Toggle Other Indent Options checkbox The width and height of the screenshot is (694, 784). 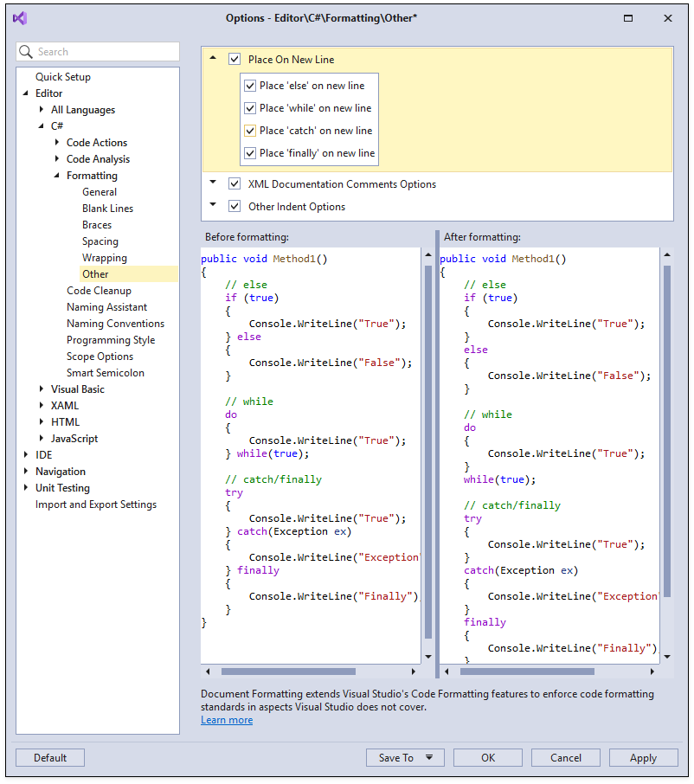[x=235, y=206]
